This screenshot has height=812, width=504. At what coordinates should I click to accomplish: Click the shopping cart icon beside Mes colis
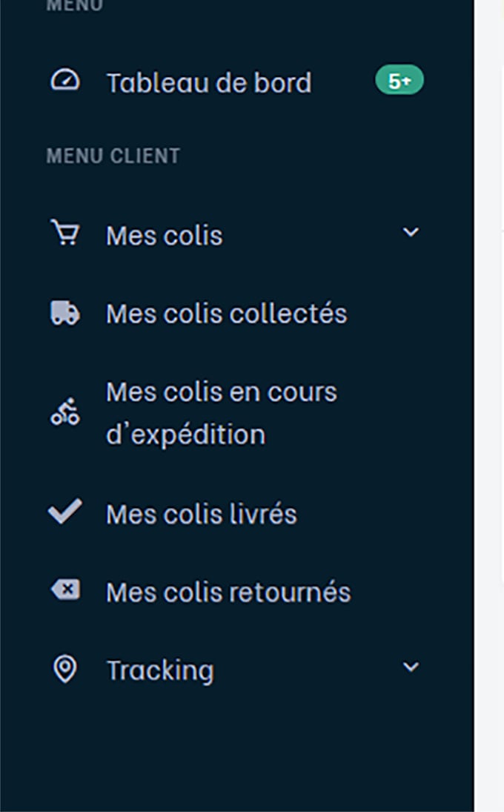[64, 232]
